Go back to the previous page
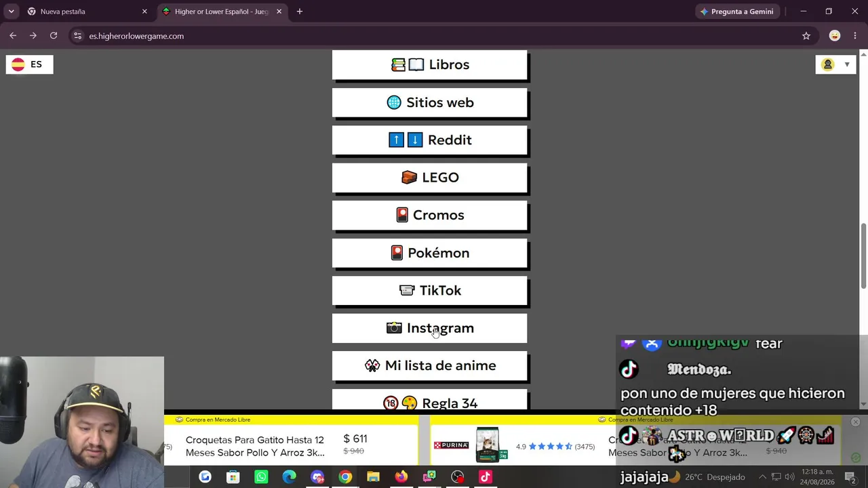 (x=13, y=36)
